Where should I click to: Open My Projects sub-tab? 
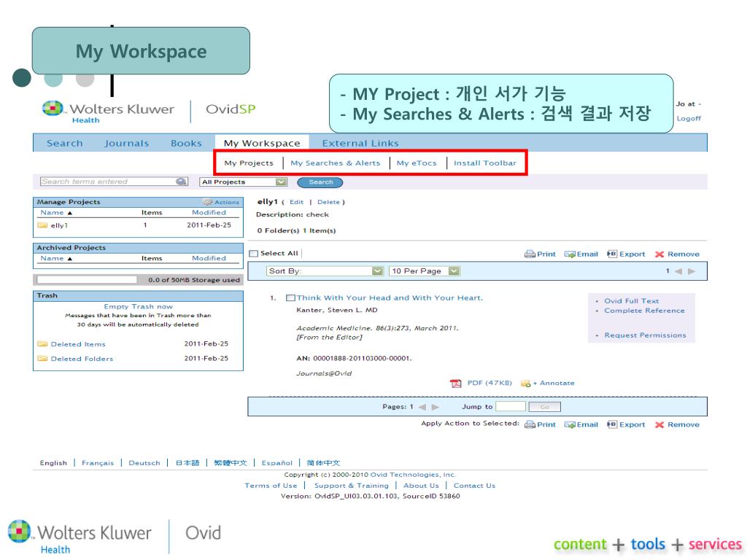click(249, 163)
